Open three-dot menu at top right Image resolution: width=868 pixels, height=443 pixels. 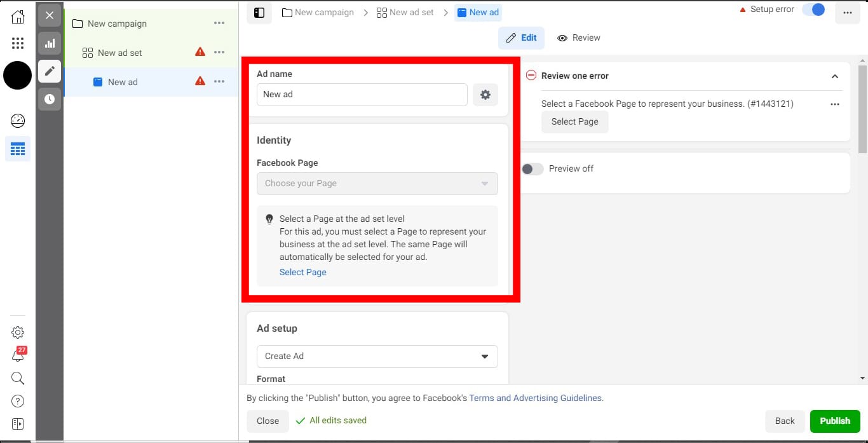(x=848, y=13)
